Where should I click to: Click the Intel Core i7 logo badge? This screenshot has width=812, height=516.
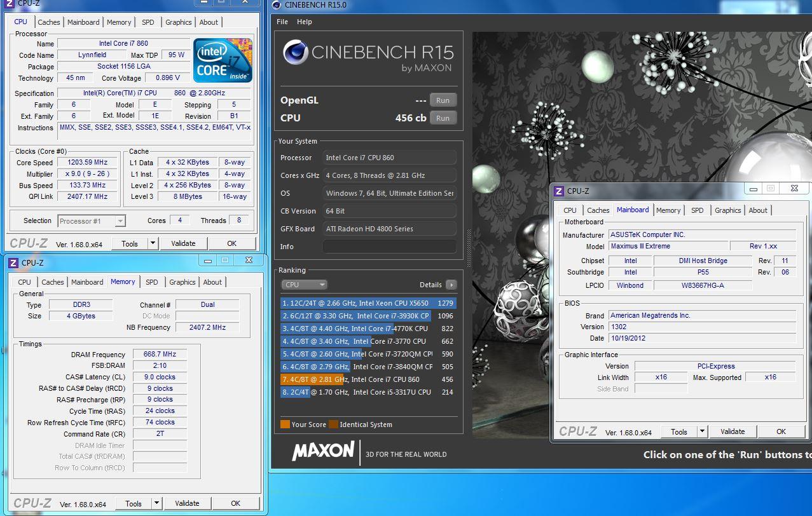coord(223,60)
